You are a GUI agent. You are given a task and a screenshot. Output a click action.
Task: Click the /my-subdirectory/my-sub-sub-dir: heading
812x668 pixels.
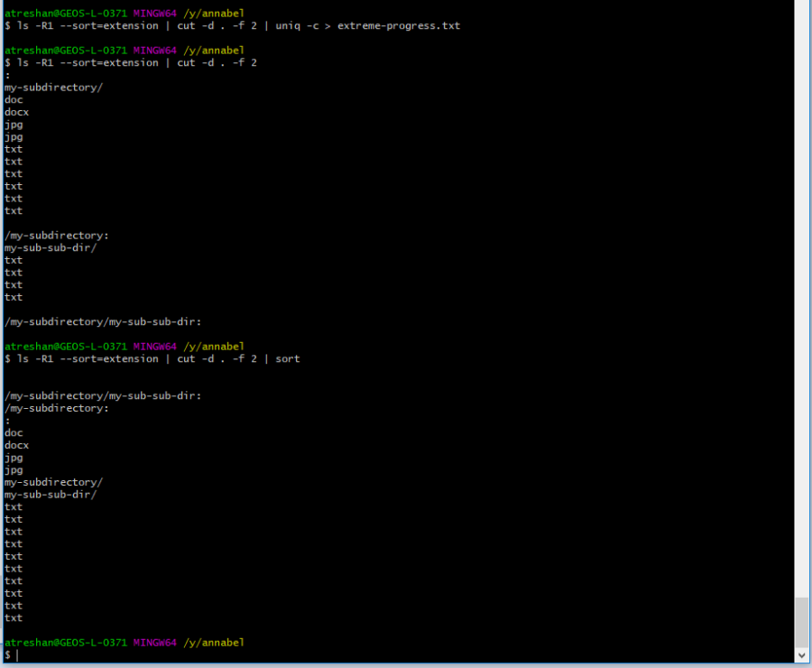point(102,320)
